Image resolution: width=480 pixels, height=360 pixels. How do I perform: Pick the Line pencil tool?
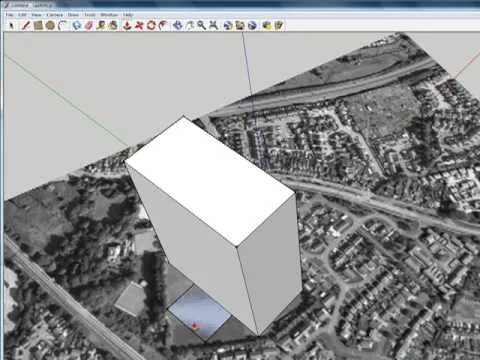26,25
